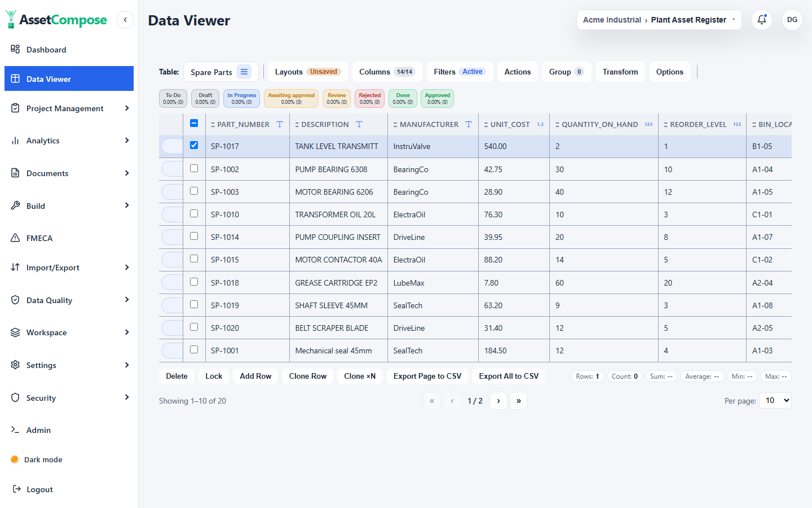
Task: Open the Filters menu
Action: pos(460,72)
